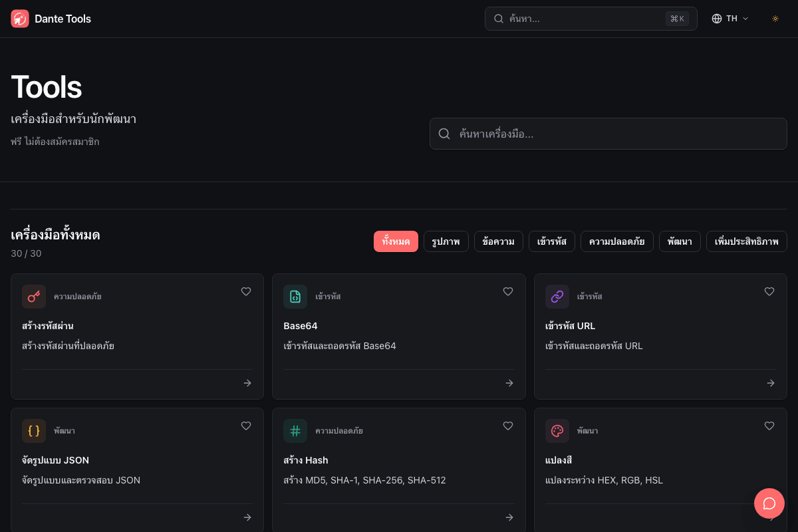Click the เข้ารหัส tag on Base64 card
798x532 pixels.
[328, 297]
